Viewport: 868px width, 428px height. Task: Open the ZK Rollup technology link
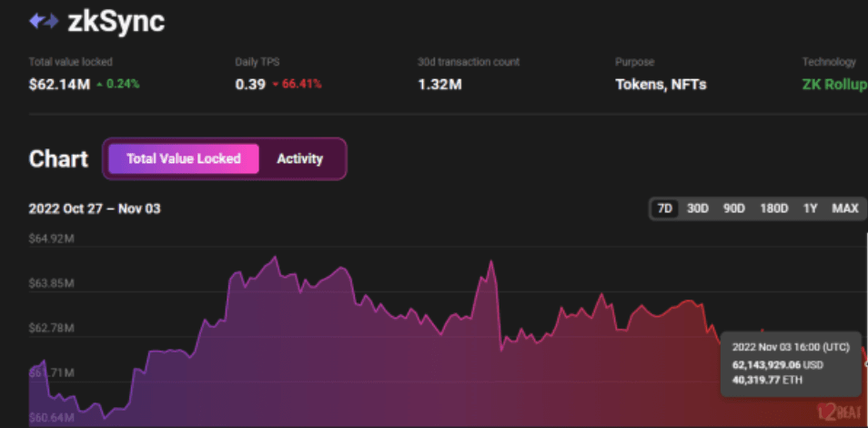pyautogui.click(x=834, y=85)
